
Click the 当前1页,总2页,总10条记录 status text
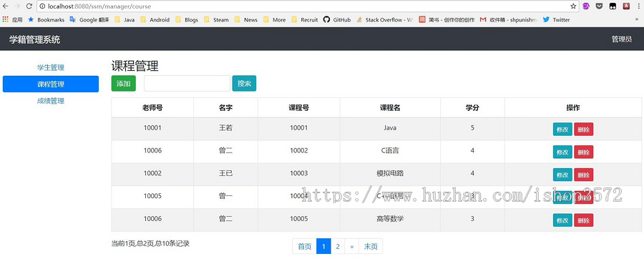(150, 243)
